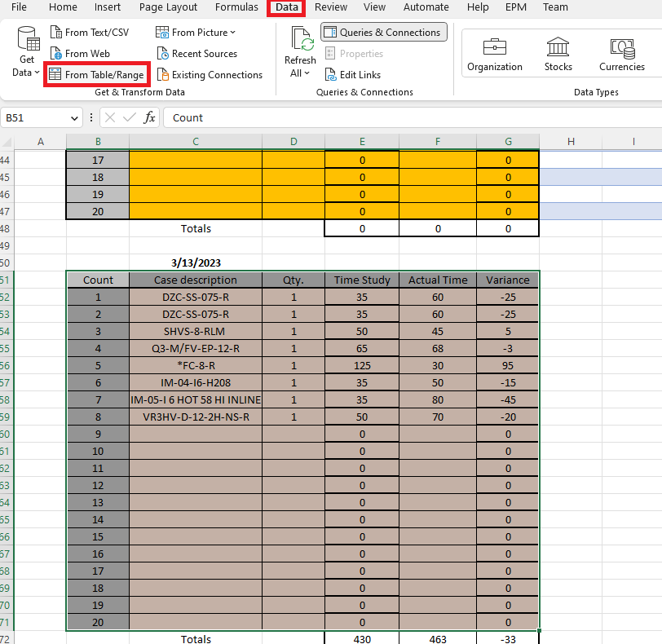This screenshot has width=662, height=644.
Task: Open Edit Links
Action: coord(353,75)
